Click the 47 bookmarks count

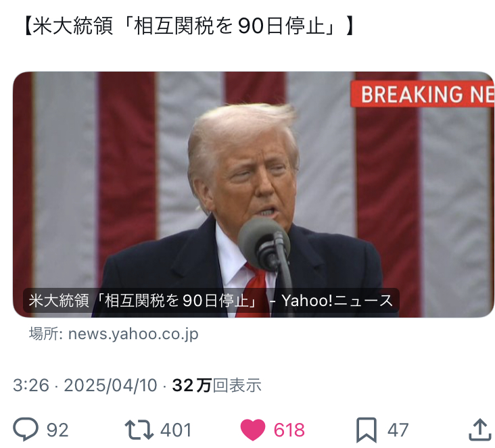pos(398,430)
